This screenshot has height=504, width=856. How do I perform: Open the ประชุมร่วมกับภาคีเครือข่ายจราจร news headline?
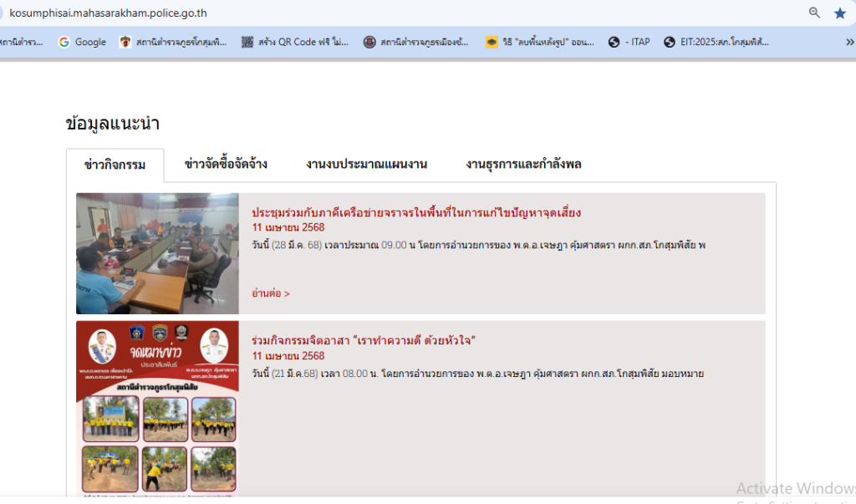pos(416,212)
